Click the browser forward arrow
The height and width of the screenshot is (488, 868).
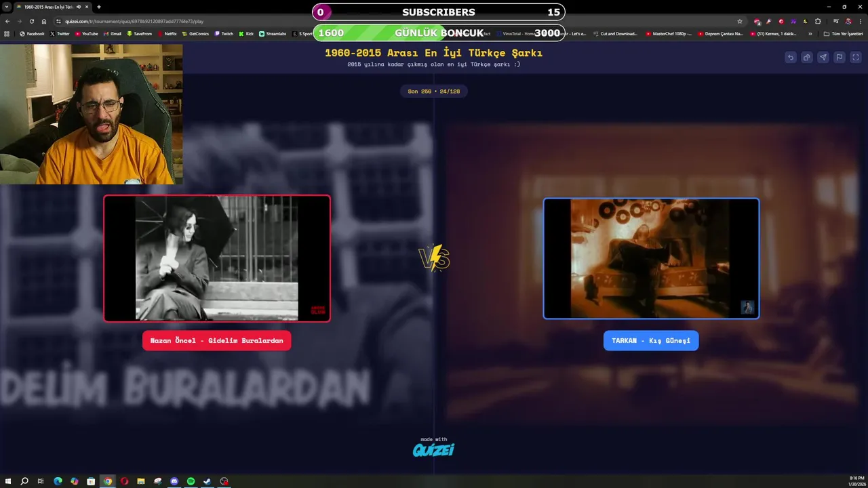19,21
